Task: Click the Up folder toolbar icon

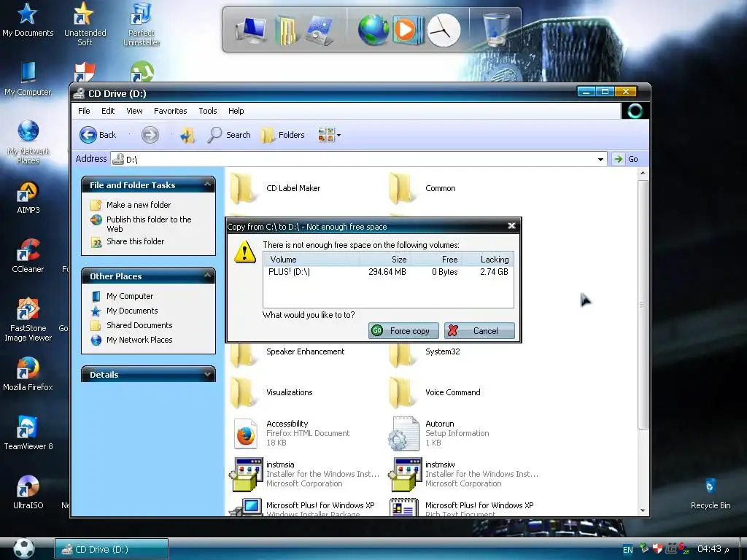Action: (x=187, y=135)
